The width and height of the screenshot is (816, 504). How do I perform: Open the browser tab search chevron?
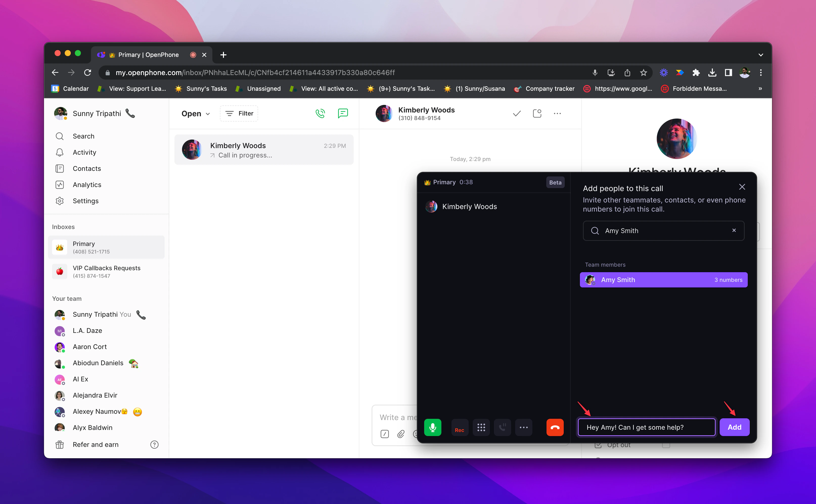[761, 55]
